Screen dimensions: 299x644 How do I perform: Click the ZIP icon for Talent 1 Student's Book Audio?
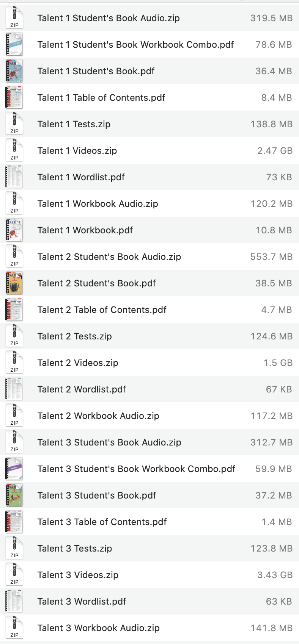point(14,18)
